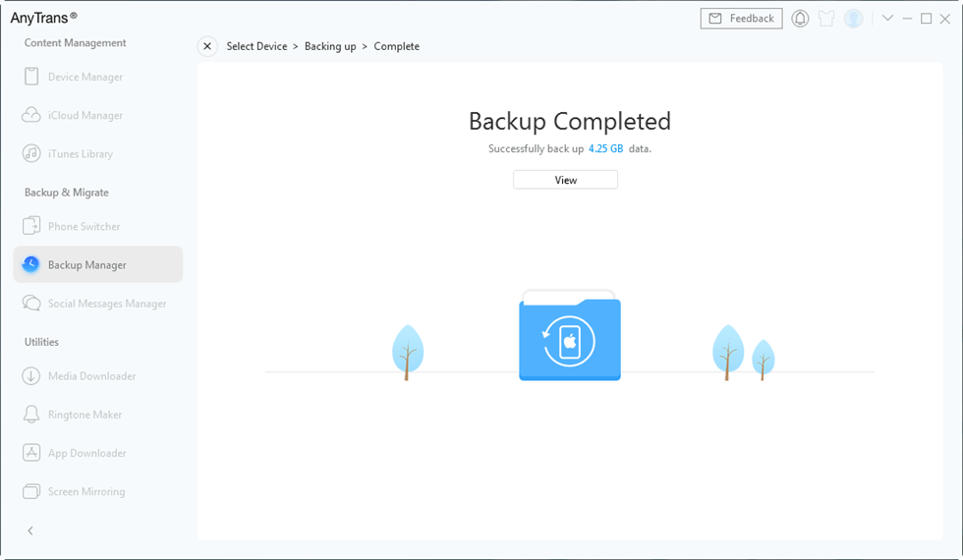Click the App Downloader icon

click(31, 453)
